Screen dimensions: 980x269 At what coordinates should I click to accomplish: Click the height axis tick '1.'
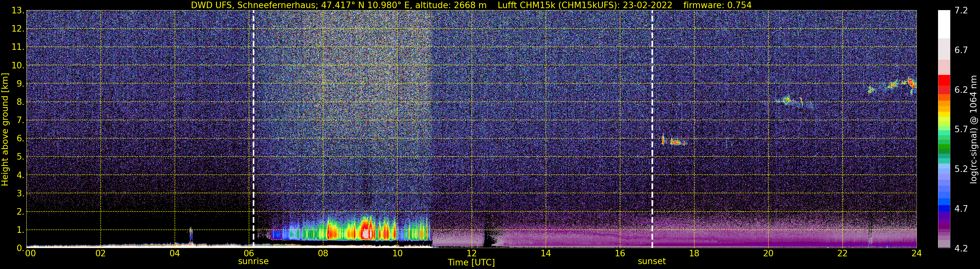[20, 230]
